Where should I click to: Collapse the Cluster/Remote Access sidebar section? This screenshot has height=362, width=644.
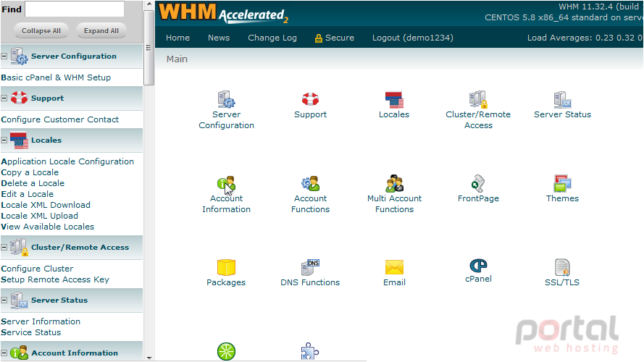click(4, 247)
